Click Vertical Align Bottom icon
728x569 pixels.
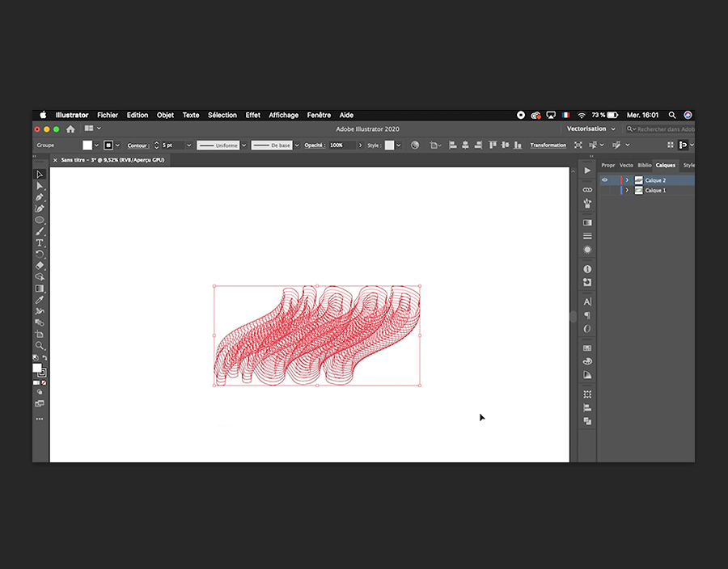click(518, 145)
